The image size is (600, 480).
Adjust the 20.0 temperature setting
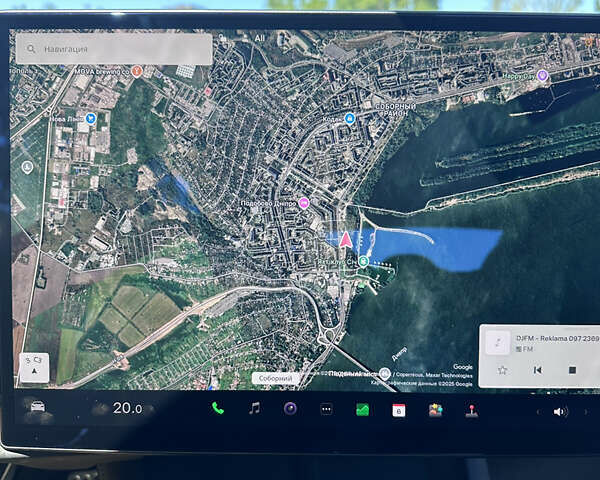(x=127, y=408)
